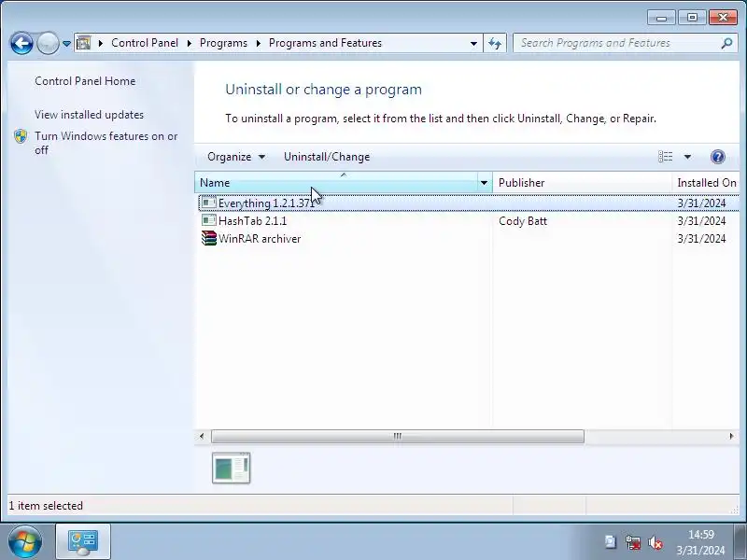Refresh the Programs and Features view
This screenshot has width=747, height=560.
coord(495,43)
